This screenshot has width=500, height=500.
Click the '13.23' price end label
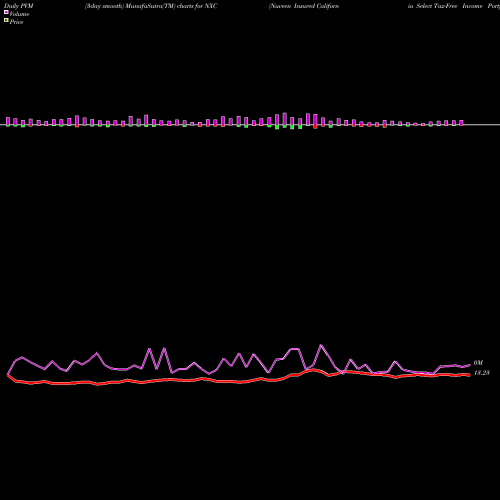[482, 373]
